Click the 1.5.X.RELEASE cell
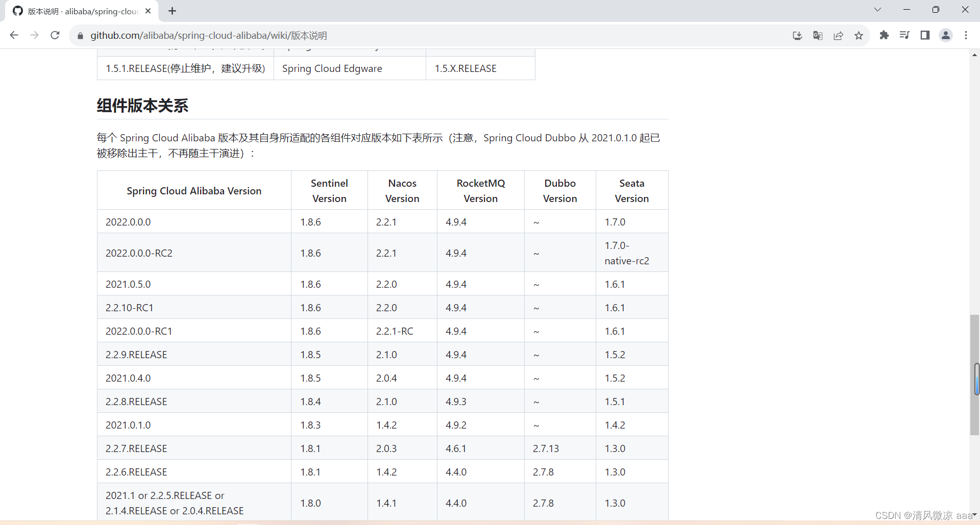 point(480,68)
